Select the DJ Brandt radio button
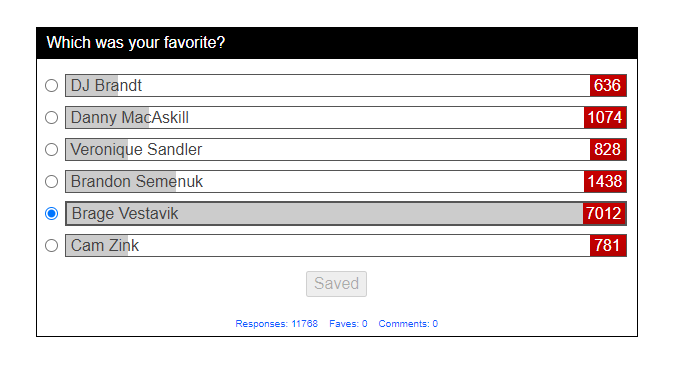 (51, 86)
